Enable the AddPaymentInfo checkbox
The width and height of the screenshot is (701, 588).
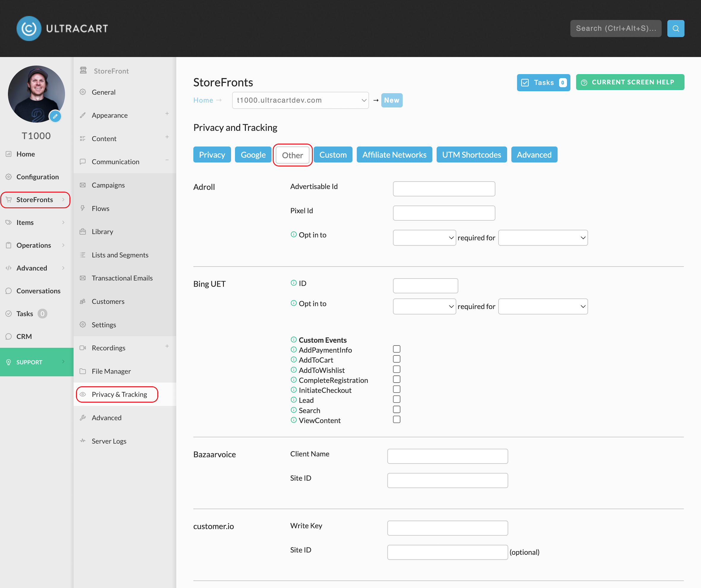[397, 349]
